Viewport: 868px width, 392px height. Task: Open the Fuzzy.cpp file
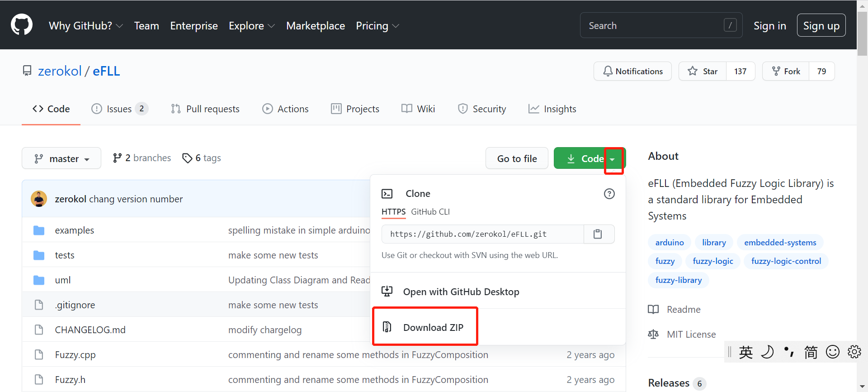click(x=75, y=355)
